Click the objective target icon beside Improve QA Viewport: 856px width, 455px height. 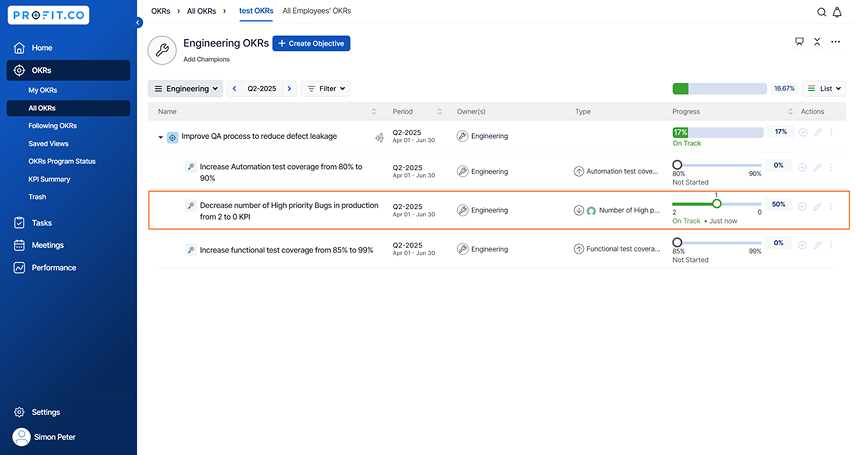coord(173,138)
